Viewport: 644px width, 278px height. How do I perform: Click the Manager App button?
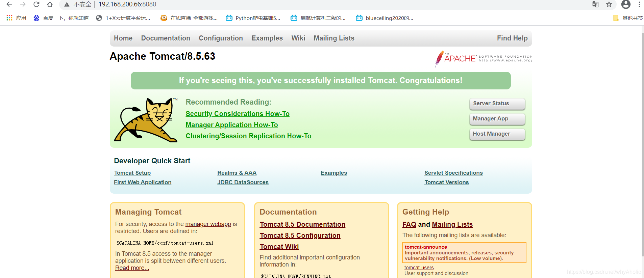coord(497,119)
